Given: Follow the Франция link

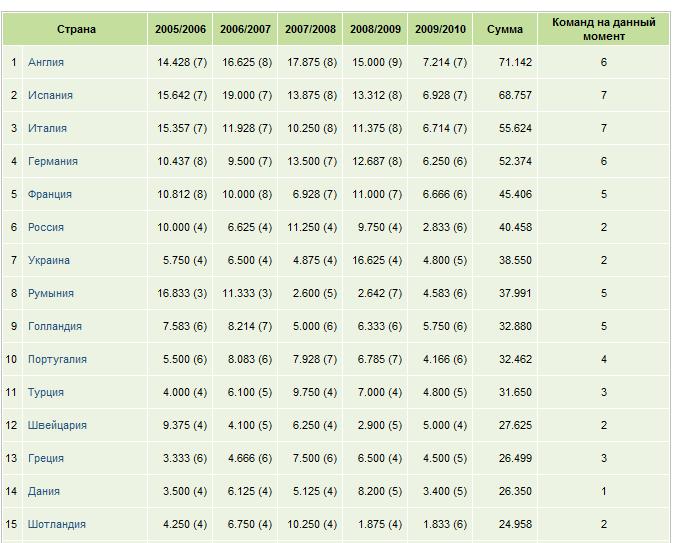Looking at the screenshot, I should [50, 194].
